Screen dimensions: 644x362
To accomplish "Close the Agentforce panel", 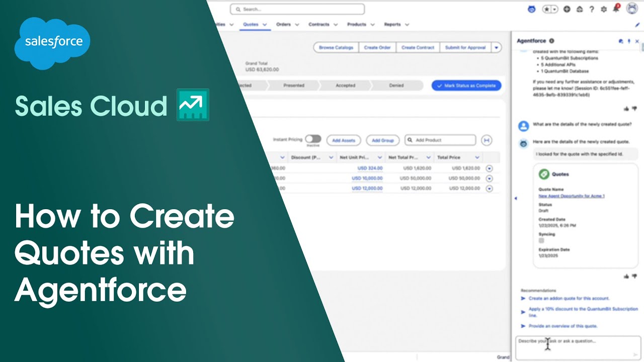I will pyautogui.click(x=637, y=41).
